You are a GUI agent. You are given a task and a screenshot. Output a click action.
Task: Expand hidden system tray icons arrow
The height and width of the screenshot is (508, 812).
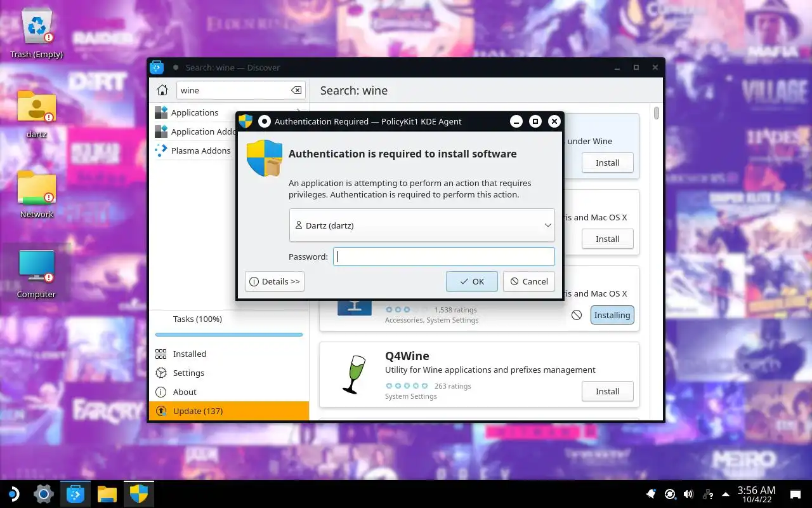tap(725, 494)
